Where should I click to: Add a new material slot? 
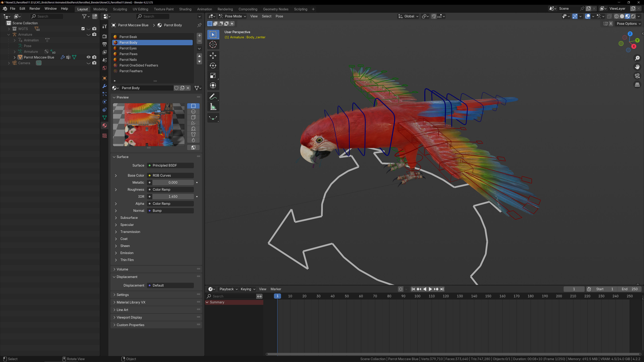pyautogui.click(x=199, y=36)
